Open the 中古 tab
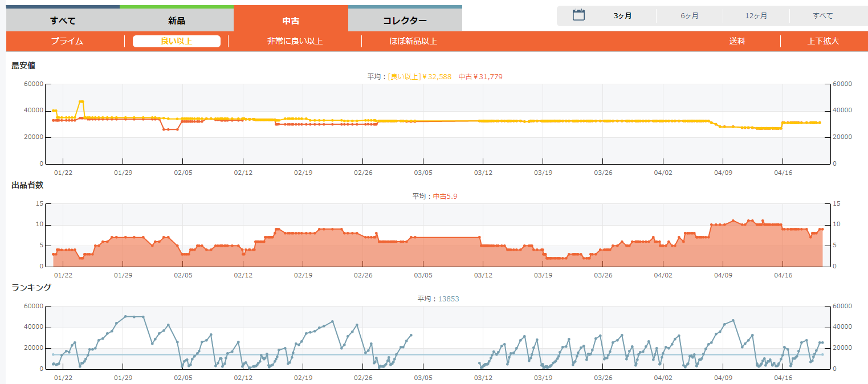The height and width of the screenshot is (384, 868). [x=291, y=21]
